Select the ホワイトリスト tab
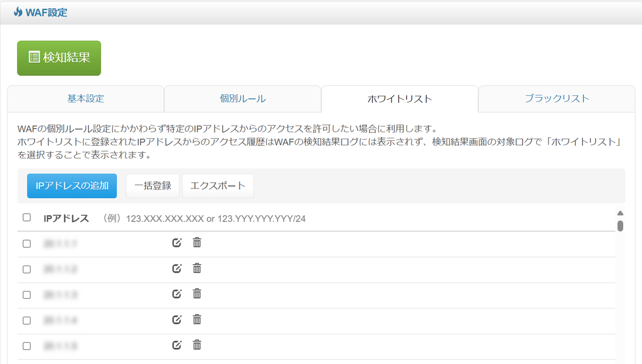 point(400,99)
